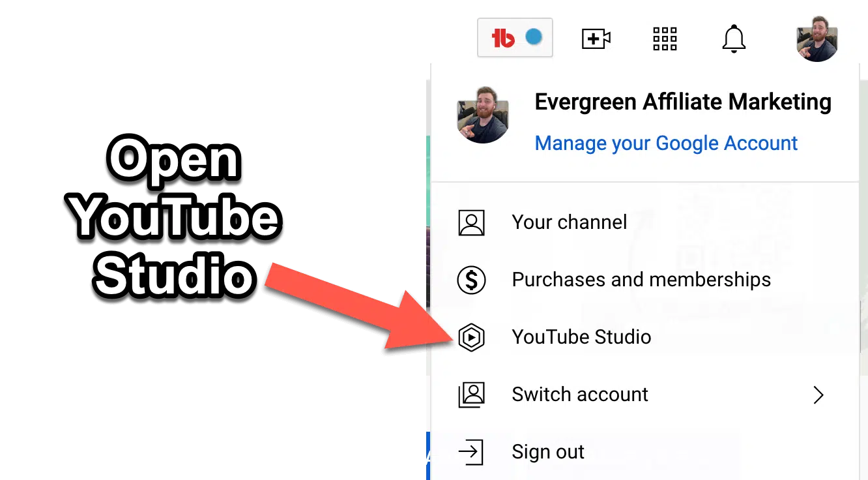Click the dollar sign icon
Image resolution: width=868 pixels, height=480 pixels.
pyautogui.click(x=471, y=280)
